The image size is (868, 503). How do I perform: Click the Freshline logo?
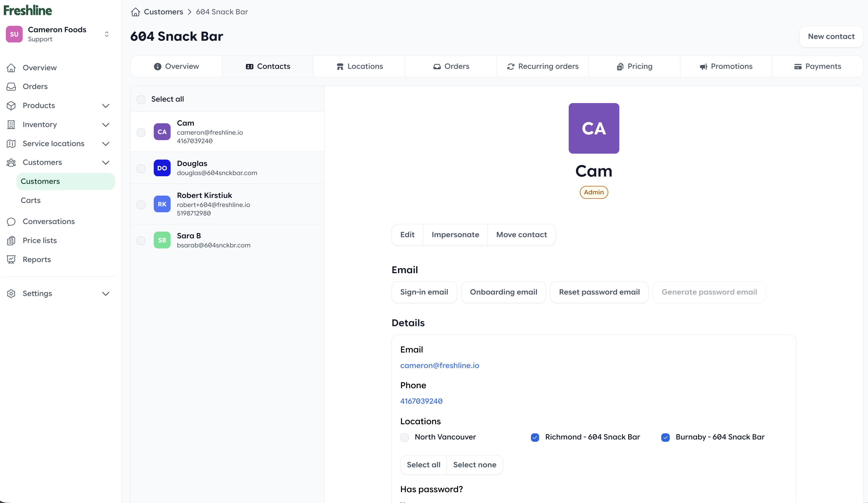pyautogui.click(x=28, y=10)
